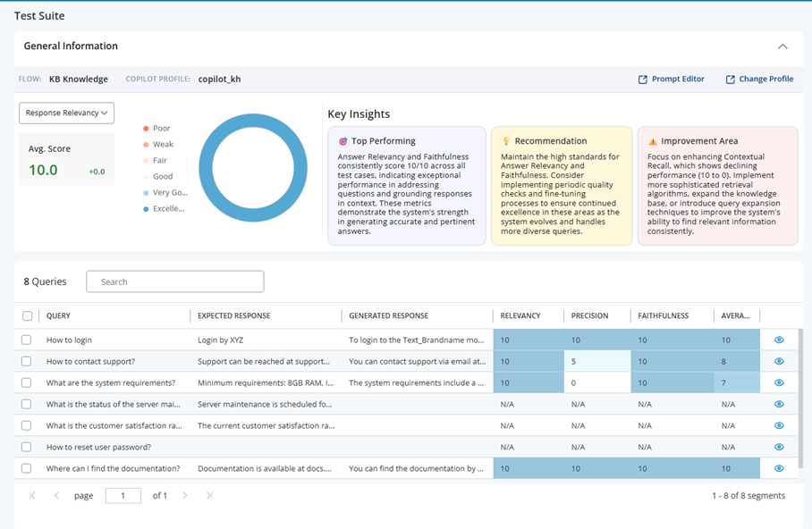
Task: Select the 'How to login' row checkbox
Action: pyautogui.click(x=27, y=340)
